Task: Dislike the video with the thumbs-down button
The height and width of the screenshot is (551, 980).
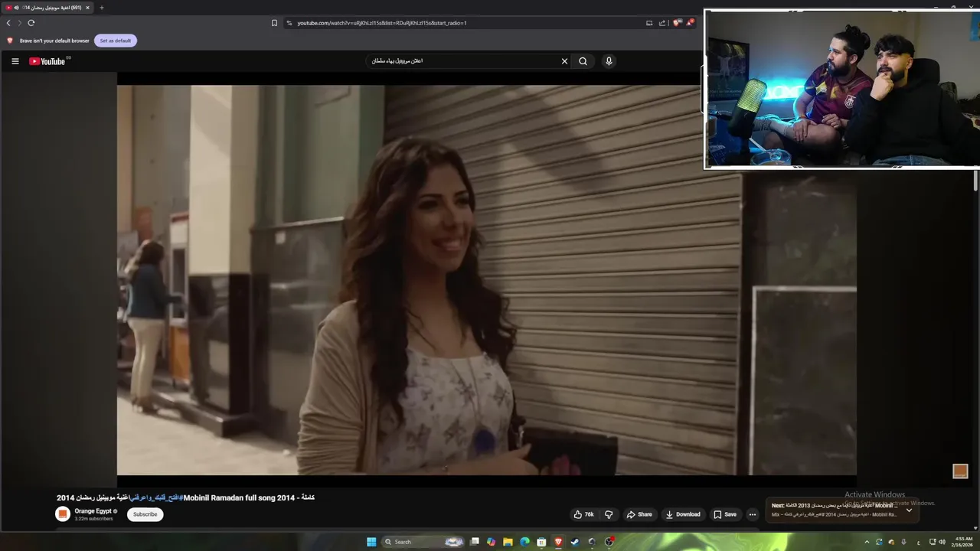Action: pos(609,514)
